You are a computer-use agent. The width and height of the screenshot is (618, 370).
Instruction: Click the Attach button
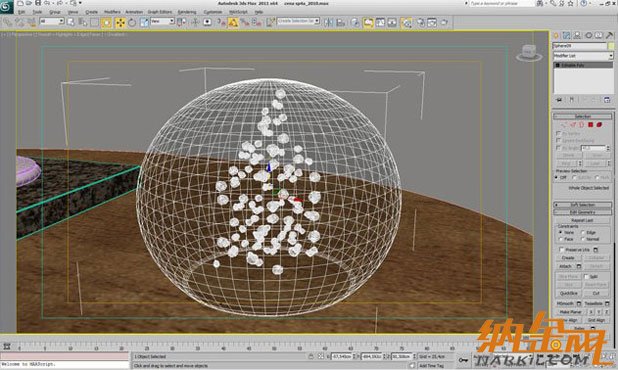pos(565,266)
